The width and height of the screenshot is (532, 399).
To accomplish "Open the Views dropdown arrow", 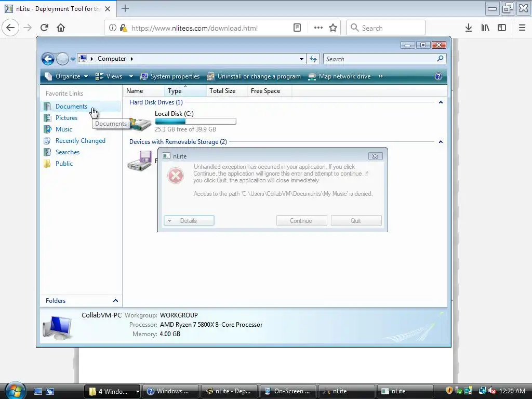I will (x=131, y=76).
